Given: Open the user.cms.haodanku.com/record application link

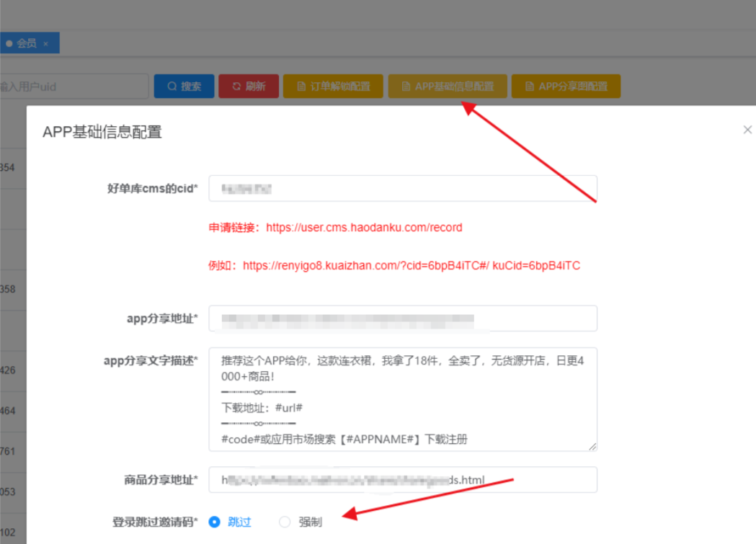Looking at the screenshot, I should point(364,228).
